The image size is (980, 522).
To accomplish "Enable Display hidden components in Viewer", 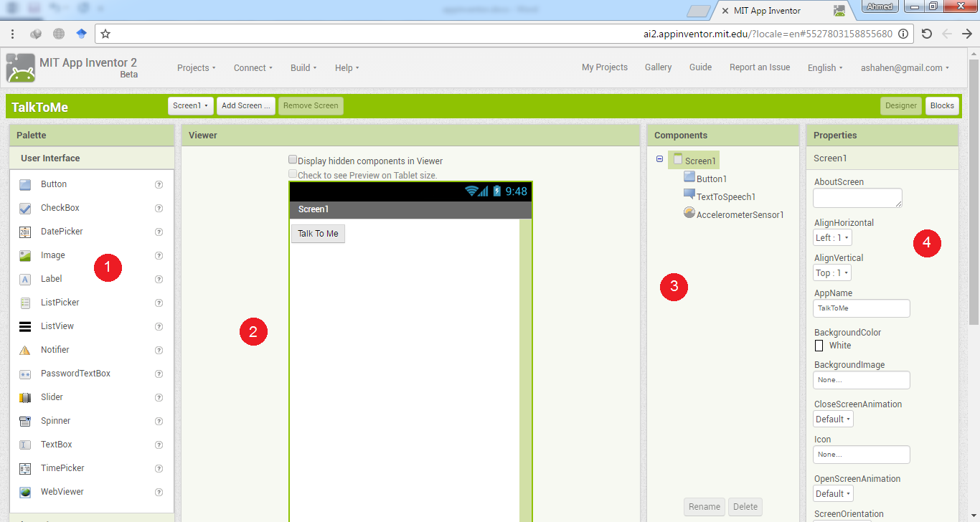I will [x=293, y=160].
